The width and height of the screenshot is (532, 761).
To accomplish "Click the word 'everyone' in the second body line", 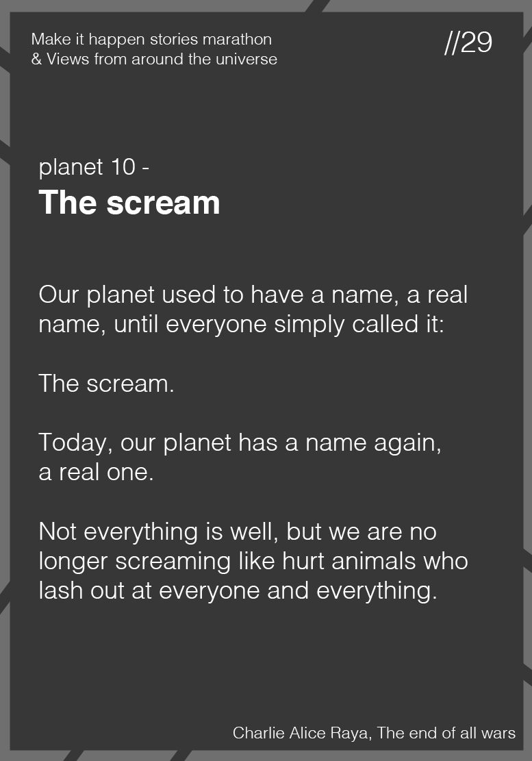I will [x=216, y=325].
